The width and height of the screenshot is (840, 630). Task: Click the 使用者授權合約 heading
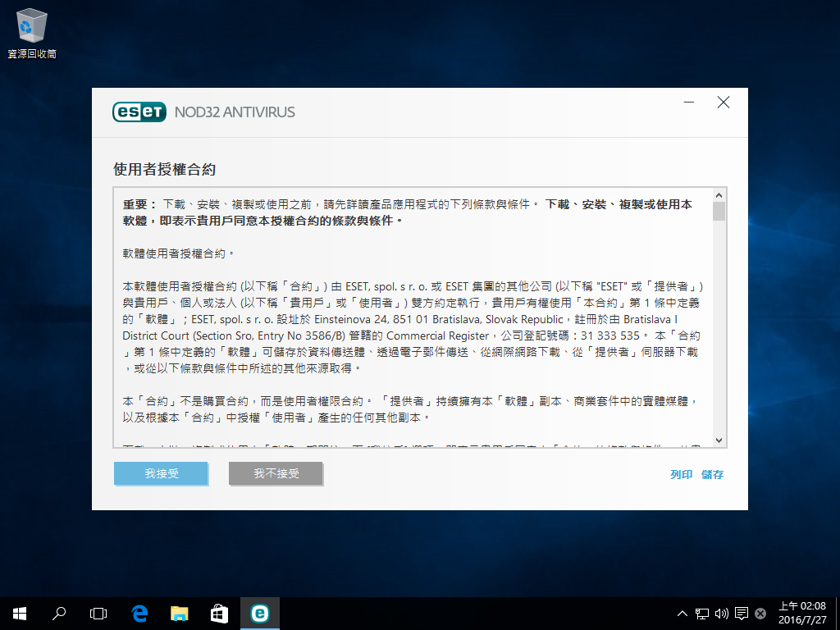click(x=164, y=169)
